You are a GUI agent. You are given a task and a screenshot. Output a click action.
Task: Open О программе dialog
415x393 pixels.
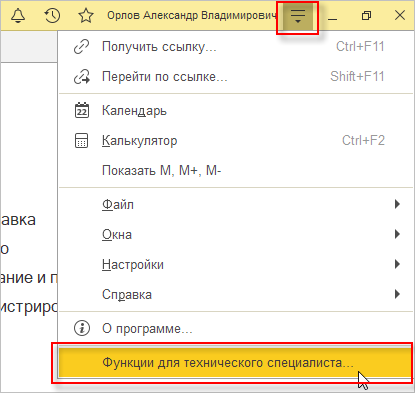[236, 328]
